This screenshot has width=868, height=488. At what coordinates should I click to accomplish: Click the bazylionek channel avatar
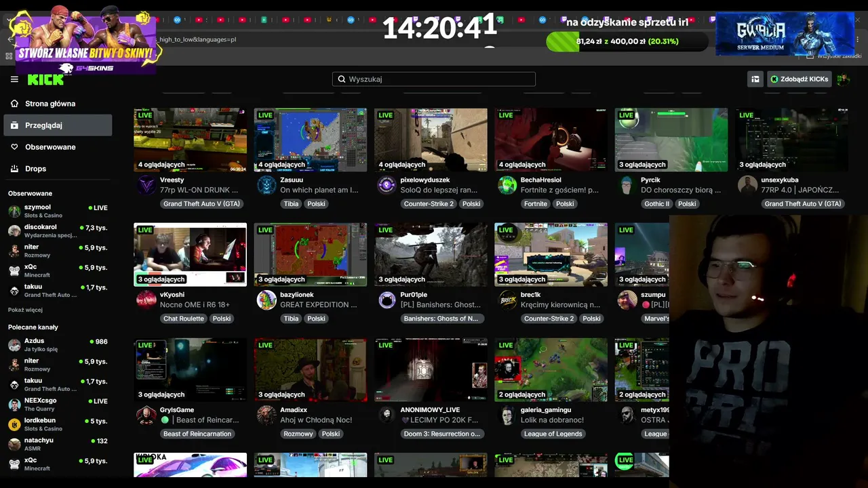coord(267,300)
